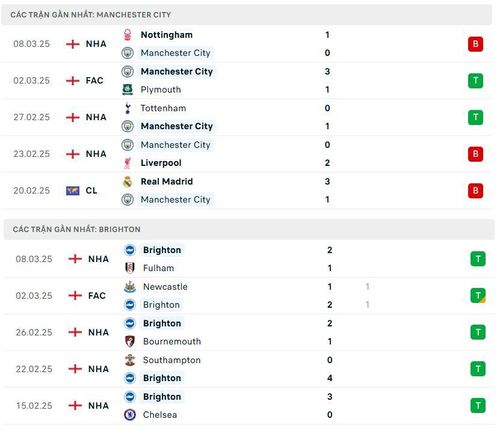The width and height of the screenshot is (500, 431).
Task: Click the Chelsea club crest icon
Action: (x=130, y=415)
